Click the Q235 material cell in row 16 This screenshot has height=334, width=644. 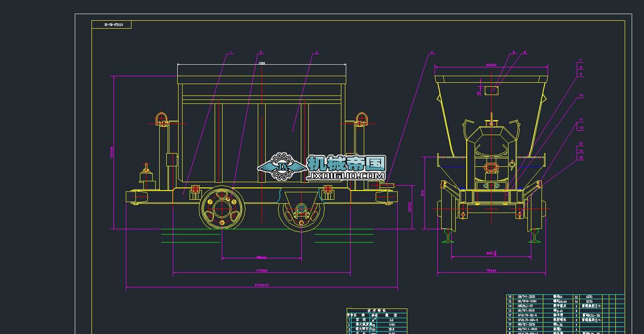(x=589, y=297)
